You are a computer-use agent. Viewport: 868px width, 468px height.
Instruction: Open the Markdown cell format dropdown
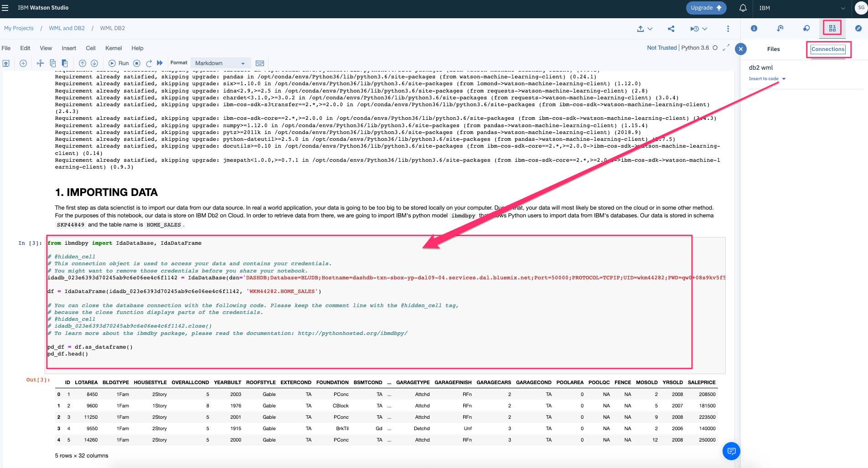click(220, 63)
